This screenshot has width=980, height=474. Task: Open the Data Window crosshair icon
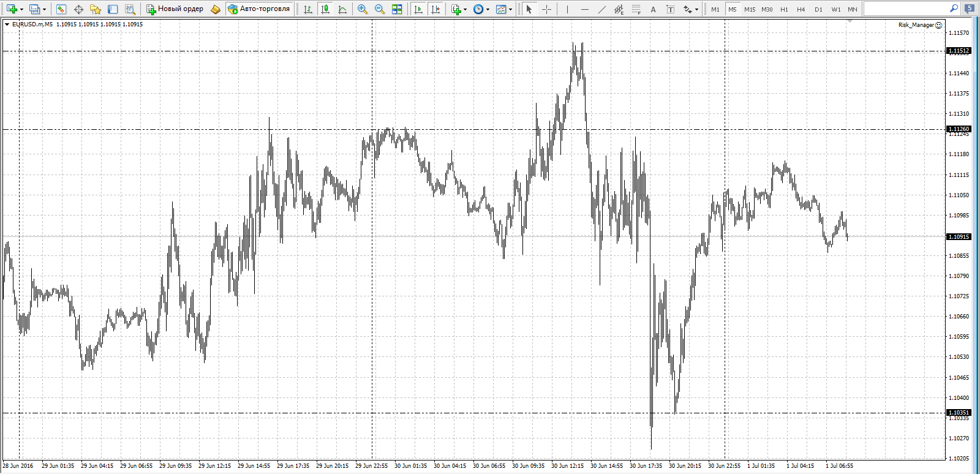point(78,9)
